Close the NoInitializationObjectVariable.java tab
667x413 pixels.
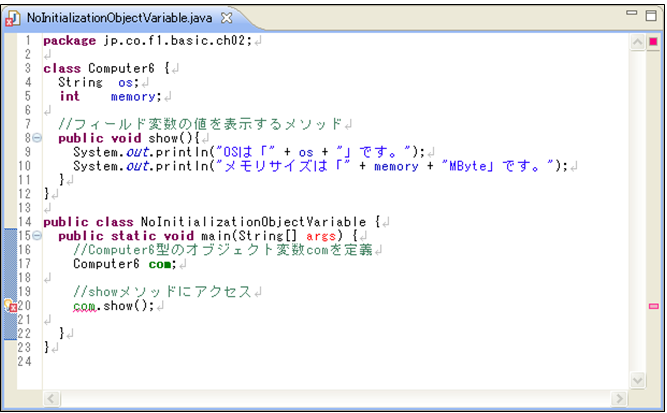tap(227, 18)
